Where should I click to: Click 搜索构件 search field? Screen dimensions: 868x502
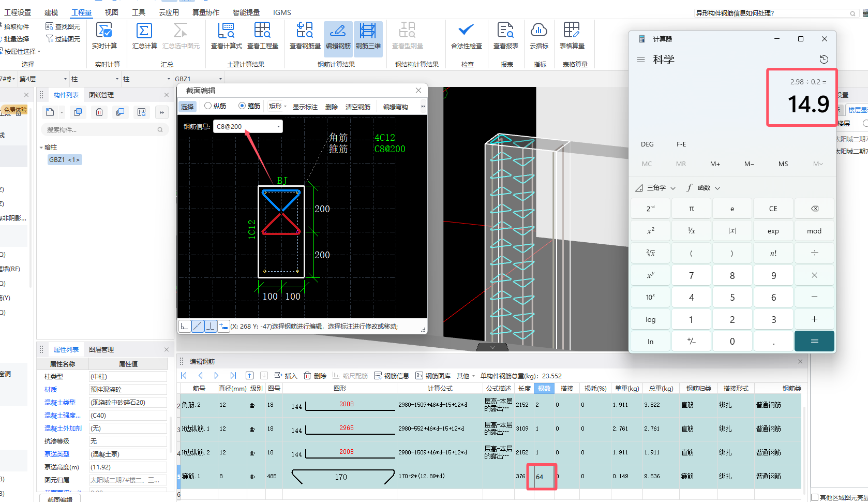(105, 129)
